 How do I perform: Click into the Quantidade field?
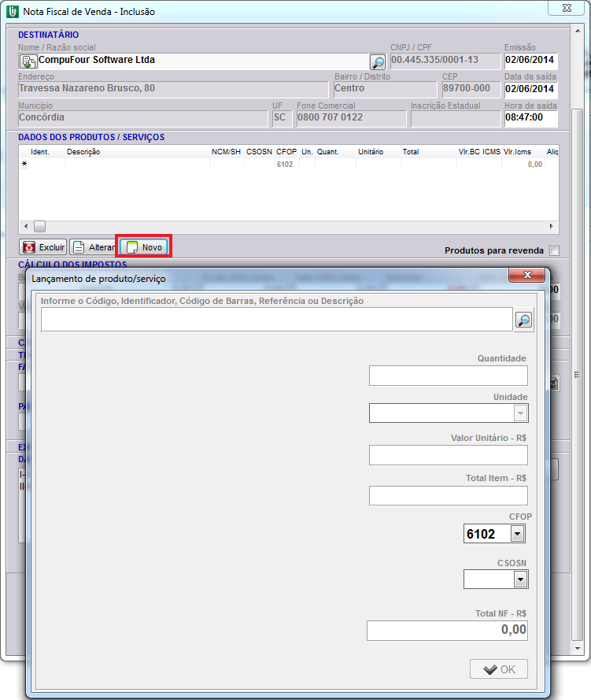coord(448,376)
